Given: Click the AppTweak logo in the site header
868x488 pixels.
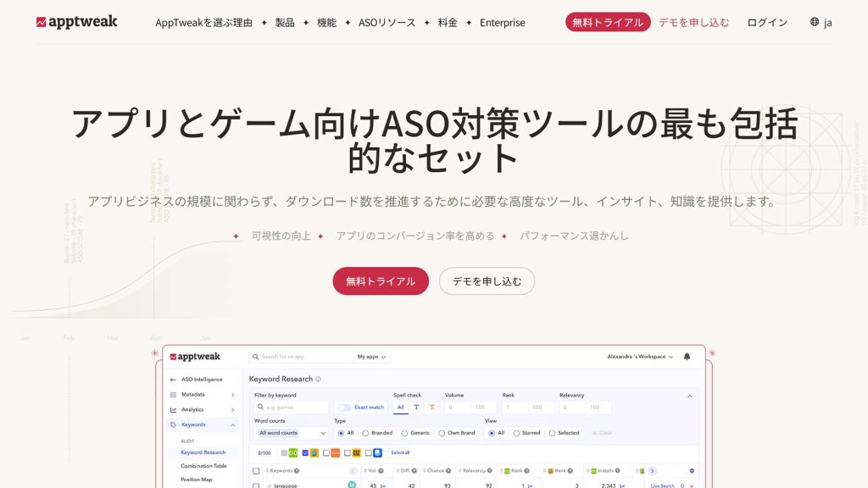Looking at the screenshot, I should [x=76, y=22].
